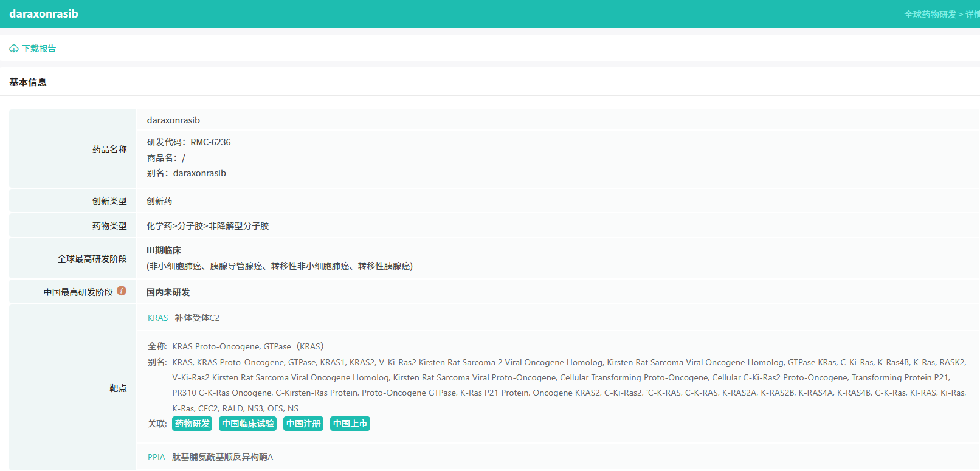Click the 药品名称 row label
The image size is (980, 471).
(109, 149)
